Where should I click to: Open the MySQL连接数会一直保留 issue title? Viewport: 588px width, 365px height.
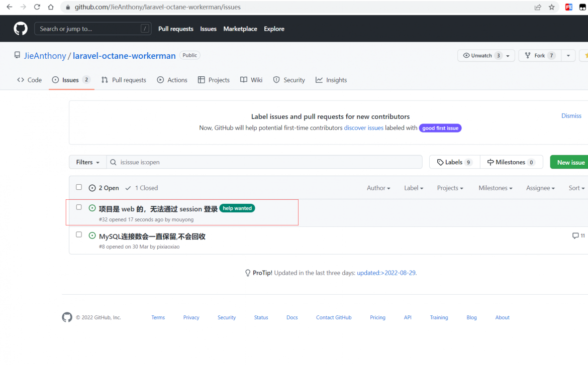click(x=152, y=236)
